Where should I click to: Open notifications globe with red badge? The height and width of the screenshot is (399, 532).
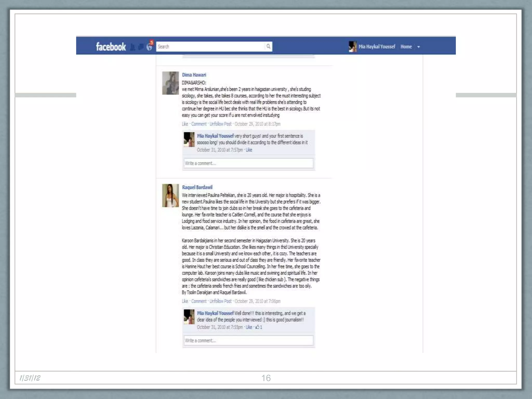[x=149, y=47]
